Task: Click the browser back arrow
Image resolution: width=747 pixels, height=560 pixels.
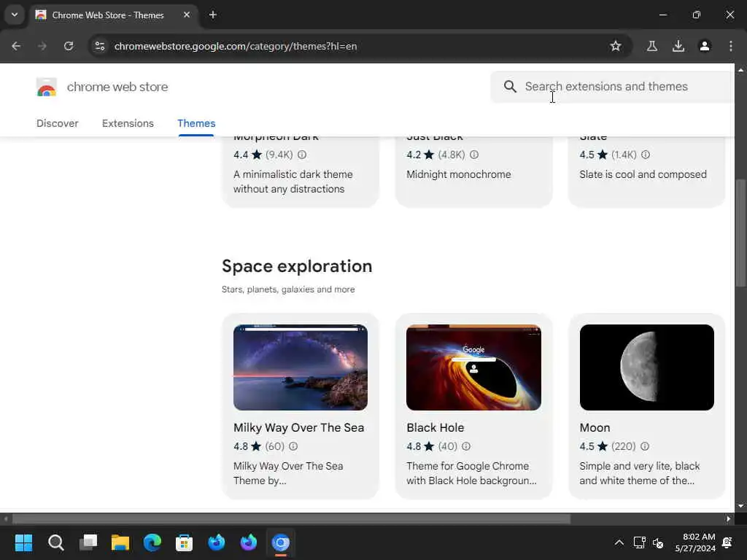Action: coord(16,46)
